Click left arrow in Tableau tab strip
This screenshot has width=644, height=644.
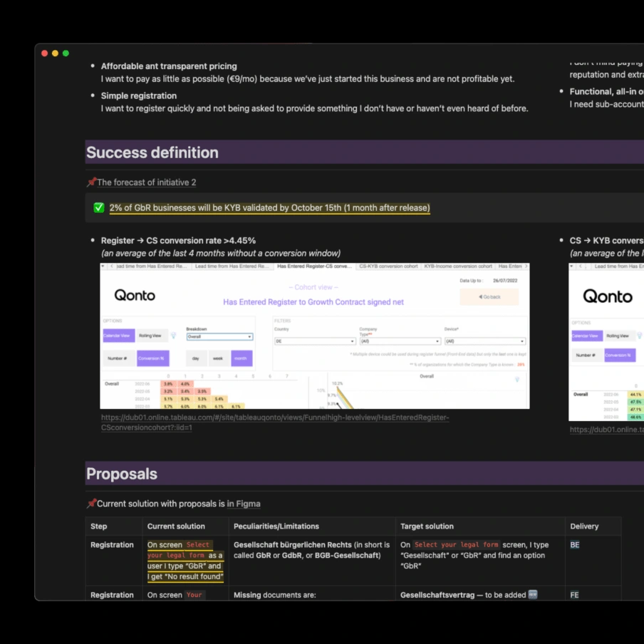(112, 266)
